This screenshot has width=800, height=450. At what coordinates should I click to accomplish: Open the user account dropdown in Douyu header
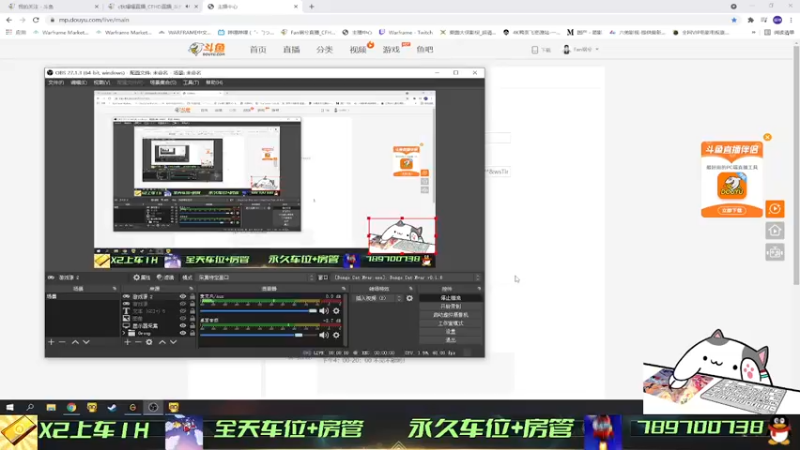pyautogui.click(x=581, y=49)
